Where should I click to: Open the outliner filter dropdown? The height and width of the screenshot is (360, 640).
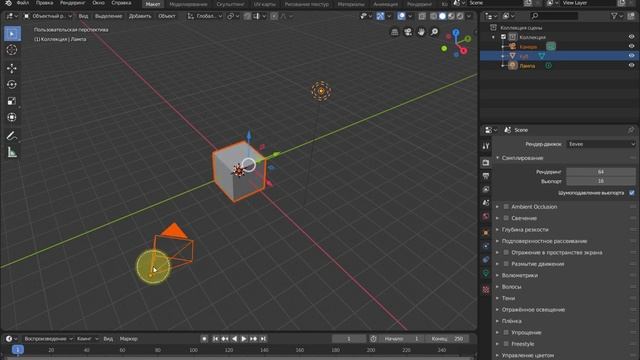point(616,16)
